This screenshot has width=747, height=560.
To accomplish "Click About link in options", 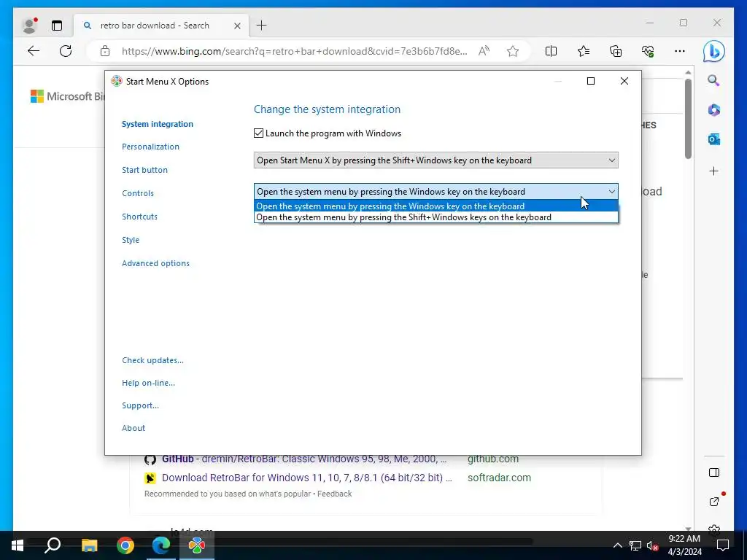I will point(133,428).
